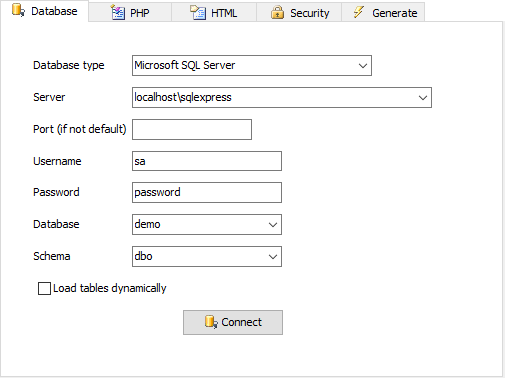Open the Security tab

click(x=299, y=12)
